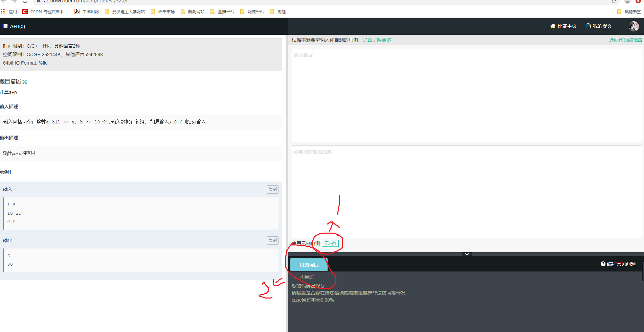Click into the expected output textarea

click(467, 192)
